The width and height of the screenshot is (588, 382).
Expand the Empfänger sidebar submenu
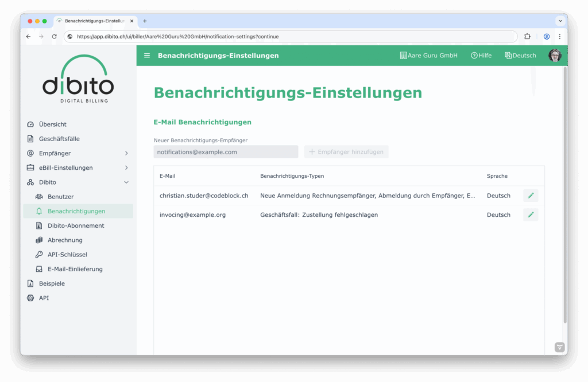click(126, 153)
